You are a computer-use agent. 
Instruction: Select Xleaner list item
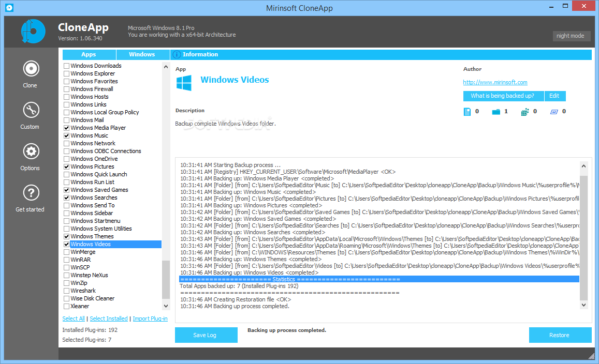point(80,307)
